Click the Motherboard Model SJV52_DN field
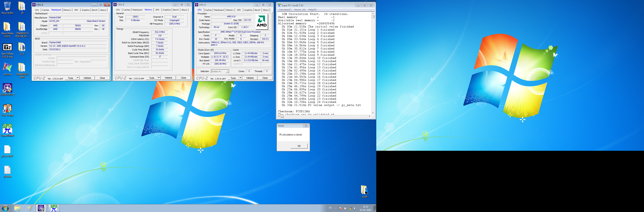Image resolution: width=644 pixels, height=212 pixels. [x=67, y=21]
